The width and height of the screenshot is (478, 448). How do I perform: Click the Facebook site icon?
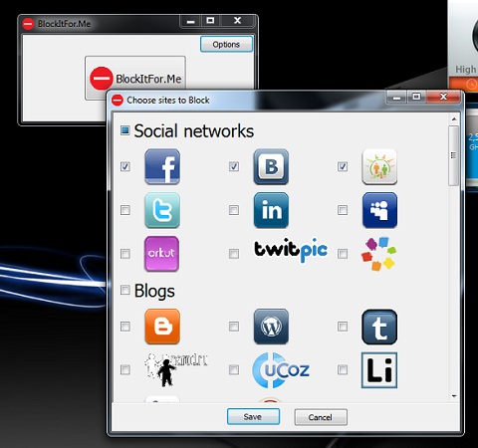point(162,166)
